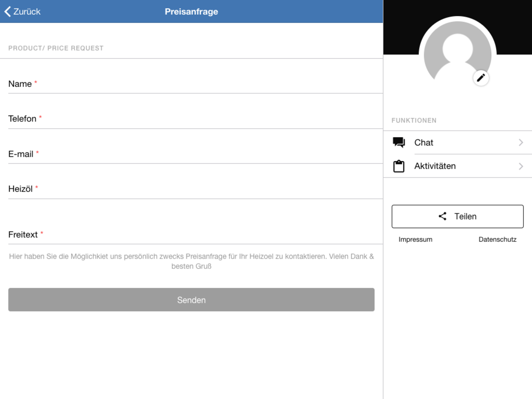
Task: Click the FUNKTIONEN section header
Action: coord(414,120)
